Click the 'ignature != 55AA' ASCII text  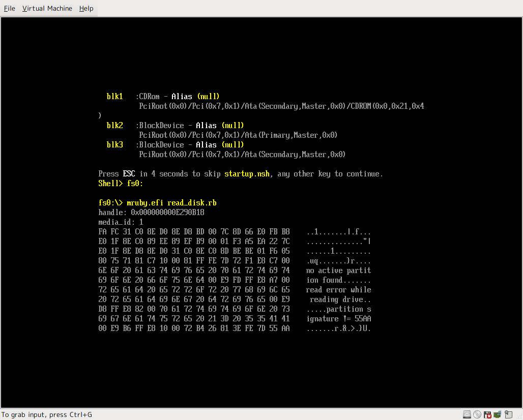(x=338, y=319)
